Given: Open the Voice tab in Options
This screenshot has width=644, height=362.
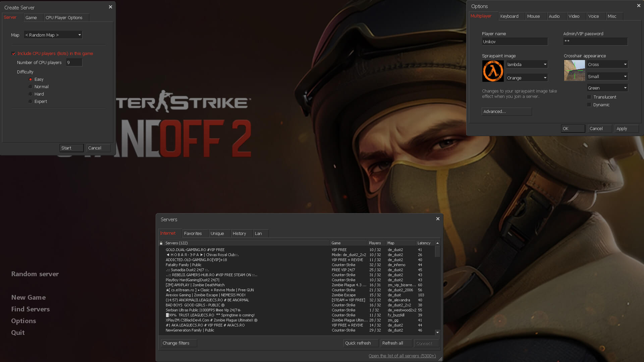Looking at the screenshot, I should click(596, 16).
